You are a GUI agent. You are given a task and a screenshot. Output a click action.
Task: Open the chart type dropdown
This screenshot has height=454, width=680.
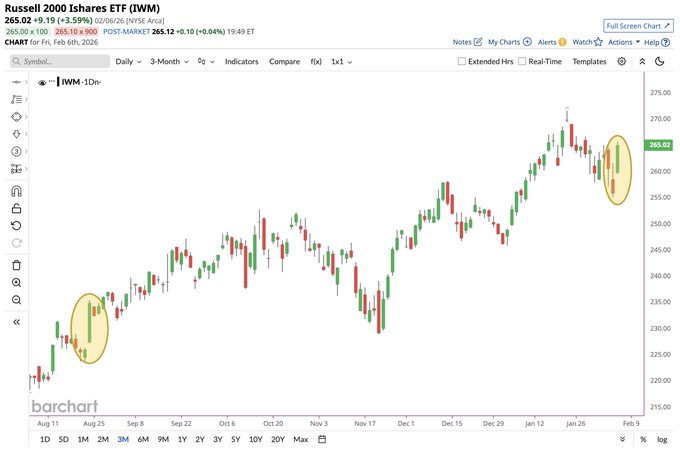point(206,62)
